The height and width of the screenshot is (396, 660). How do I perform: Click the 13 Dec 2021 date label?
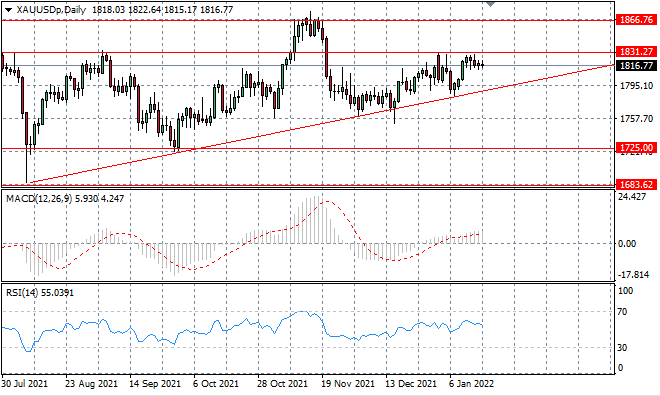coord(411,384)
